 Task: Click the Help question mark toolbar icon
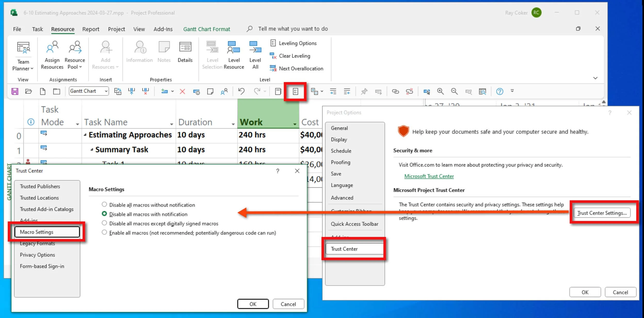point(500,91)
